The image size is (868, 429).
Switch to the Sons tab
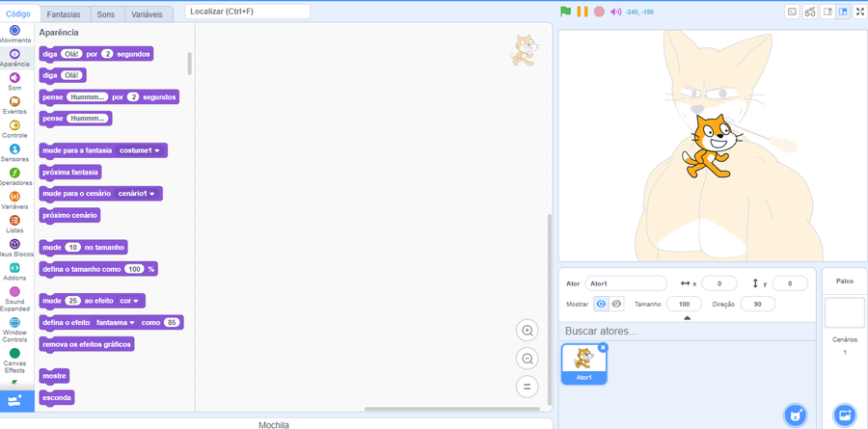coord(106,14)
